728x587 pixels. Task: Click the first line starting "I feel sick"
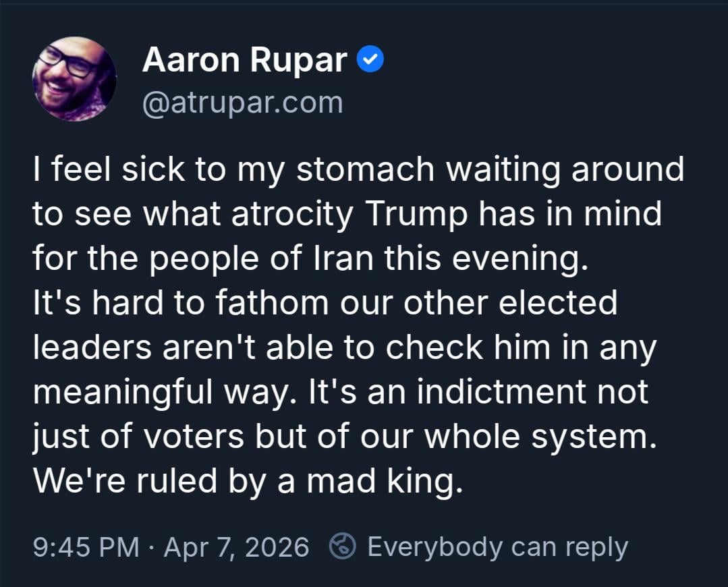tap(358, 169)
